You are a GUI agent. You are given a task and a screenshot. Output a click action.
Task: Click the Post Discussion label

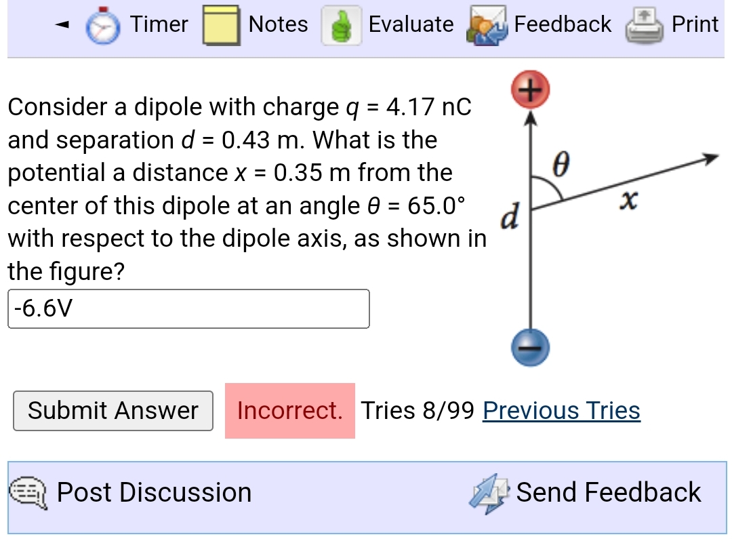(x=154, y=493)
